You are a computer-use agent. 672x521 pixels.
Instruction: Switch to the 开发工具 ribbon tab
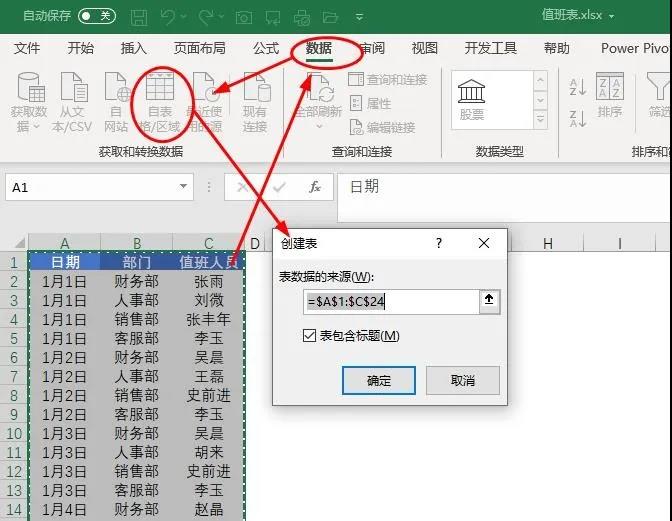click(x=491, y=48)
